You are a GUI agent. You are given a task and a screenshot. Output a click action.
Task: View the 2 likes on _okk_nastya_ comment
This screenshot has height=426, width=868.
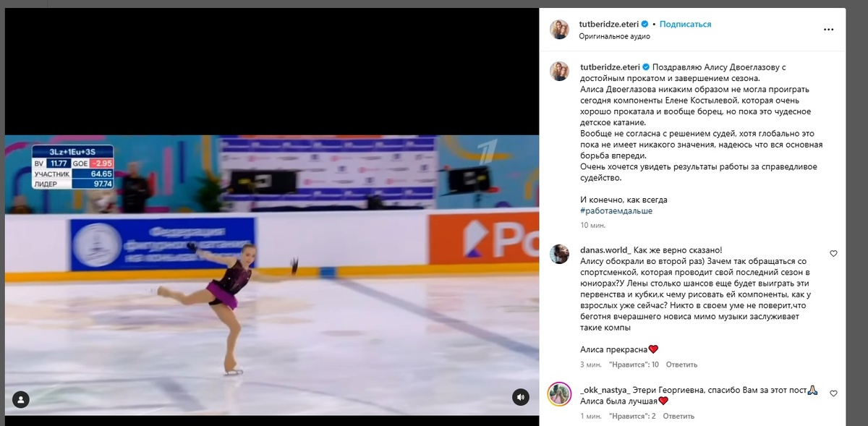pos(632,416)
